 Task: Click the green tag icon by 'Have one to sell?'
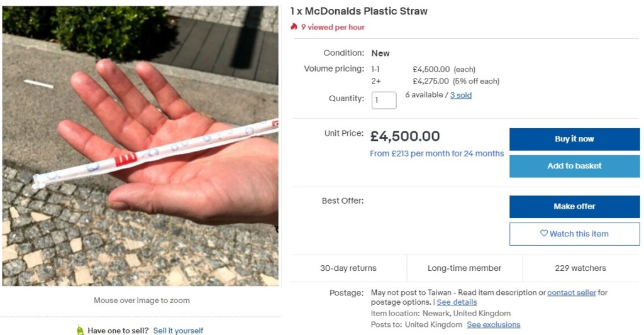80,331
